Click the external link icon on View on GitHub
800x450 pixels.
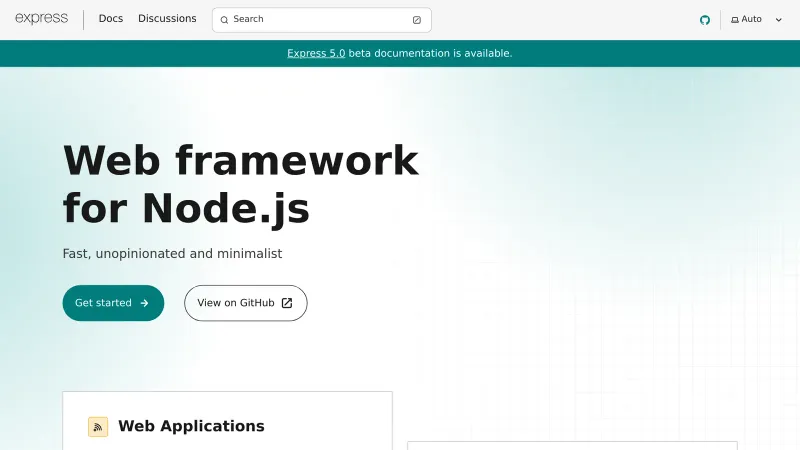(287, 303)
